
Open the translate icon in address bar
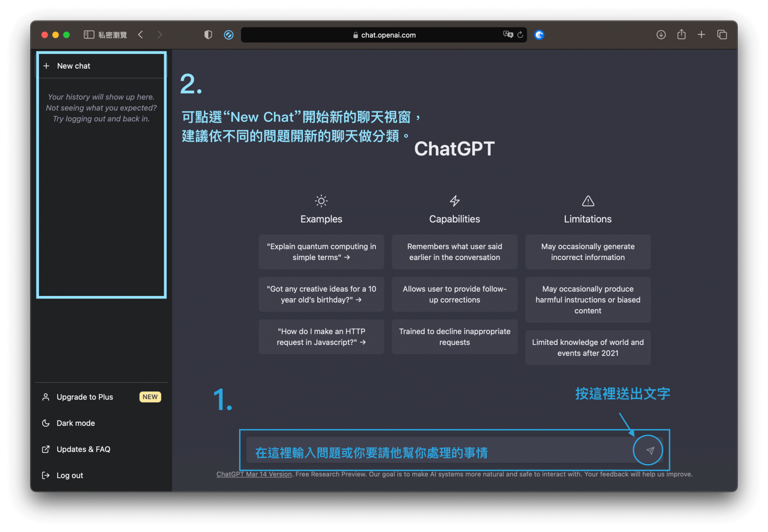tap(508, 35)
